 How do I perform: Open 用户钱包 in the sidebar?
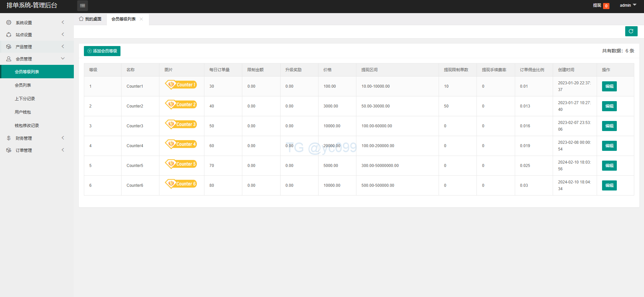click(x=23, y=112)
